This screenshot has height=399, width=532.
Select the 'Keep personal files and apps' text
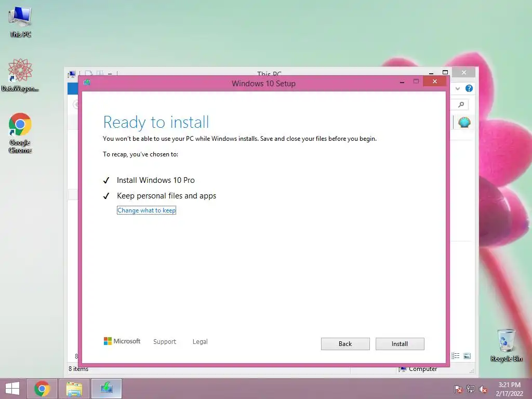pyautogui.click(x=167, y=196)
